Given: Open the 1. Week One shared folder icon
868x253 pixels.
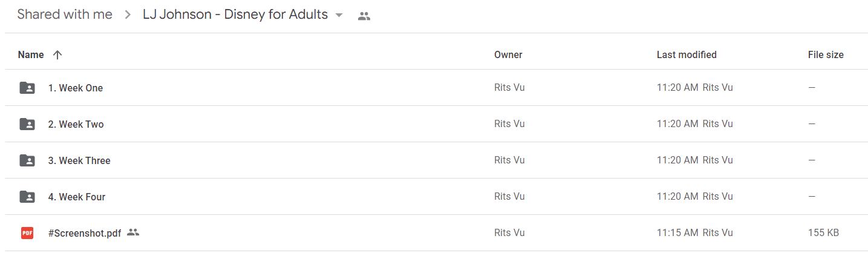Looking at the screenshot, I should [27, 88].
